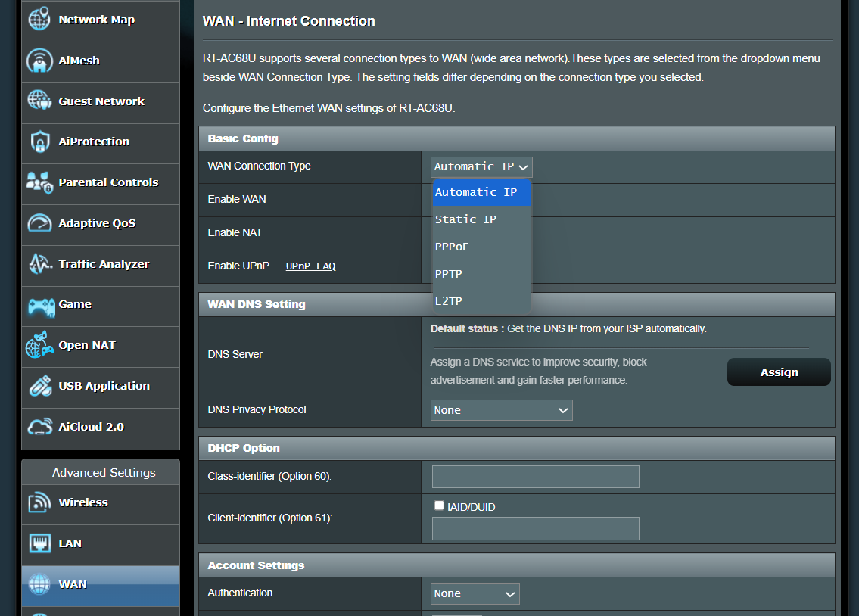Click the Parental Controls family icon

tap(39, 182)
